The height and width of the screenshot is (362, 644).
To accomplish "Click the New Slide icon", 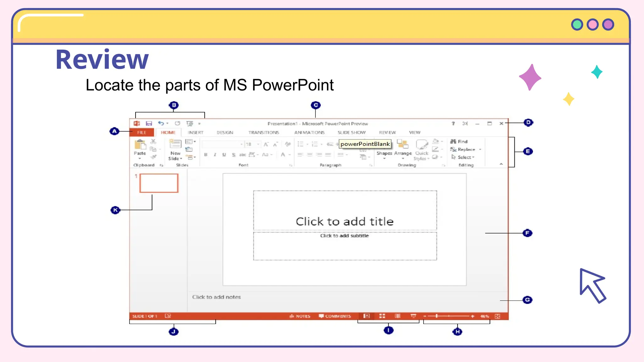I will pyautogui.click(x=175, y=144).
